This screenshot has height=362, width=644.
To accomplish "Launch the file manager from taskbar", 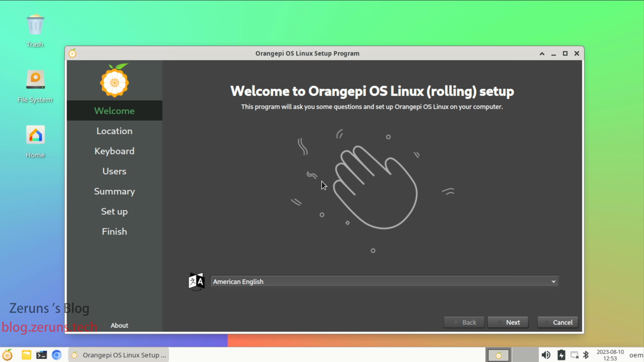I will click(26, 355).
